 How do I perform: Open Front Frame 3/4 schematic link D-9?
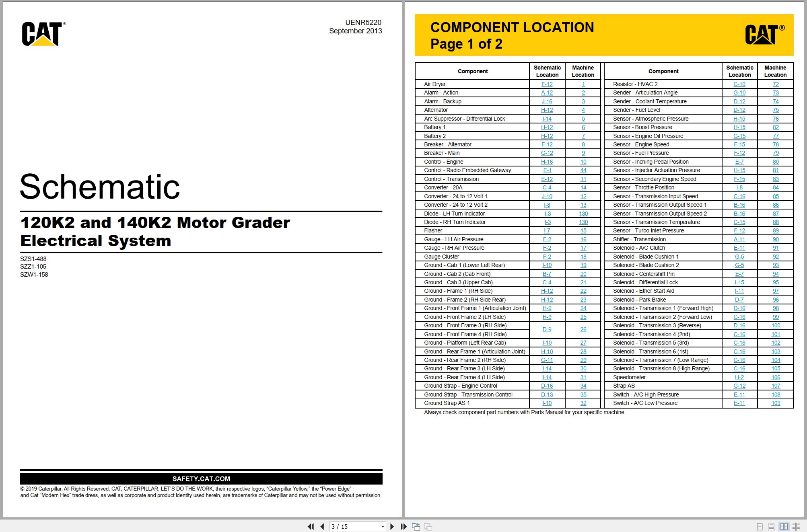547,329
